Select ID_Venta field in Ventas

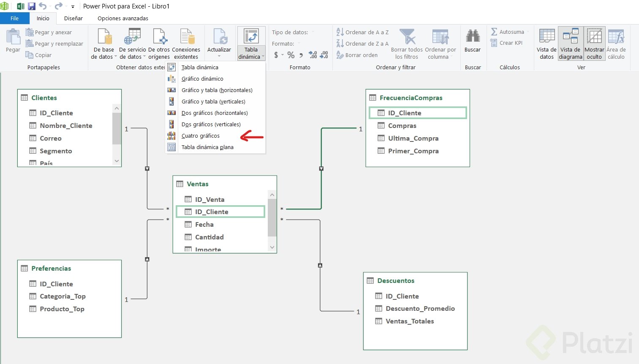(x=209, y=199)
